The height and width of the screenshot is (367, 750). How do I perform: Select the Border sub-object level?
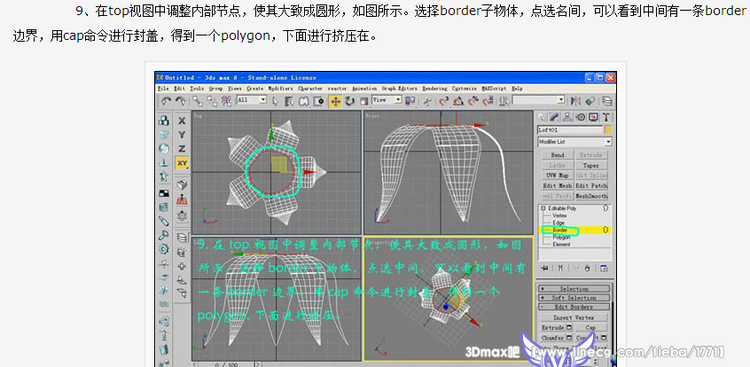click(559, 230)
